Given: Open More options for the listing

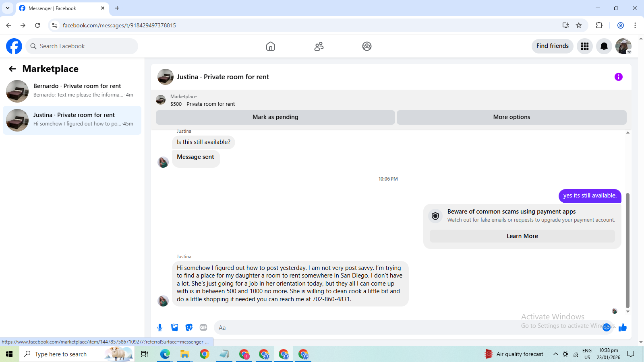Looking at the screenshot, I should coord(511,117).
